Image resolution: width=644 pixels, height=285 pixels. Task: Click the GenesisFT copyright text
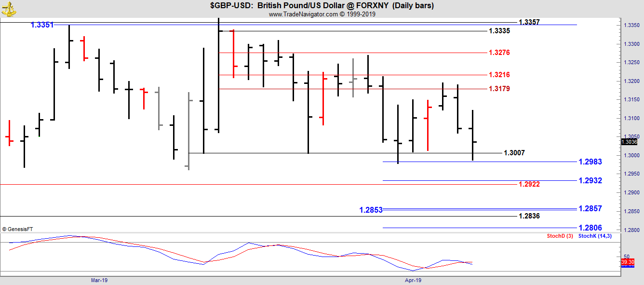pos(17,229)
